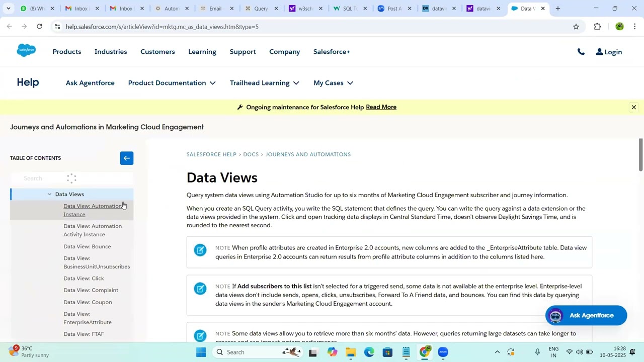Viewport: 644px width, 362px height.
Task: Reload the page
Action: (x=39, y=27)
